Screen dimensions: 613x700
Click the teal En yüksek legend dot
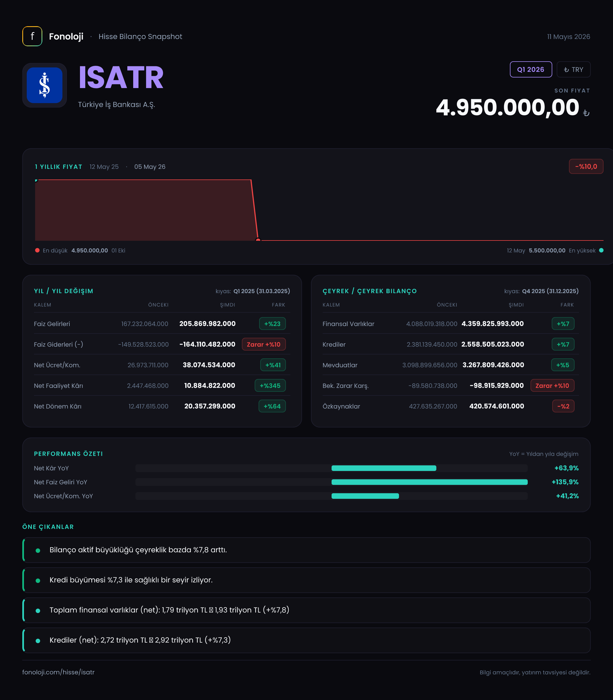click(601, 251)
